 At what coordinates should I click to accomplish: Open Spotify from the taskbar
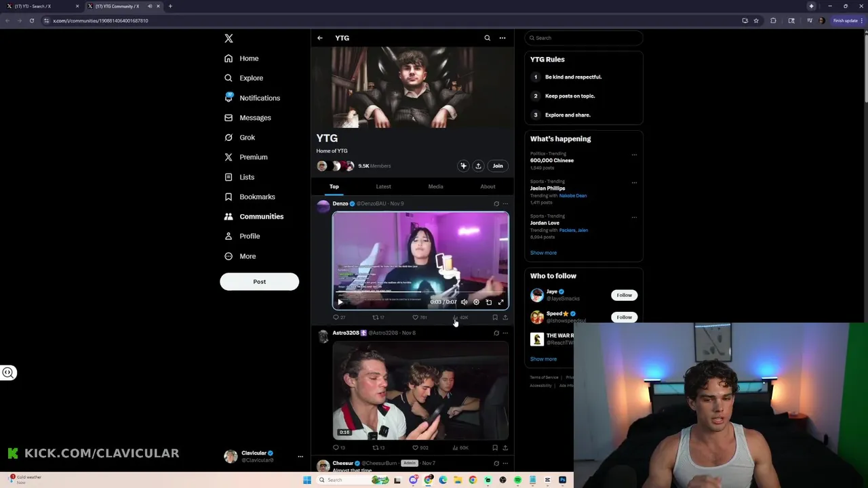pos(517,480)
